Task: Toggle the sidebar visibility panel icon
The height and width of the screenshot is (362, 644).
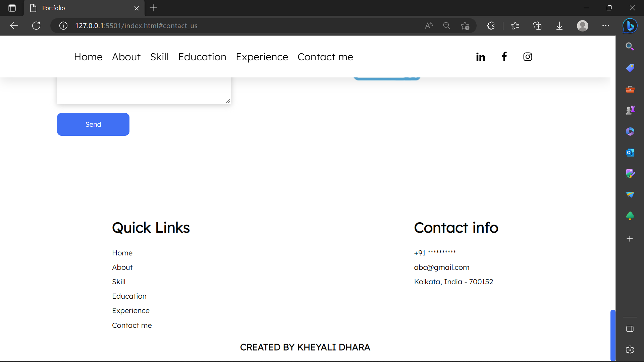Action: click(x=630, y=329)
